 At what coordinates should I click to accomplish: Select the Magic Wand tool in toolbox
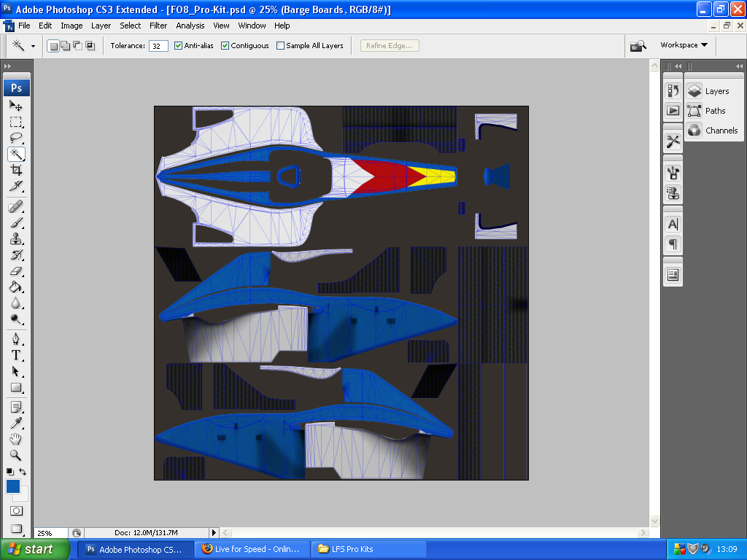pos(16,154)
